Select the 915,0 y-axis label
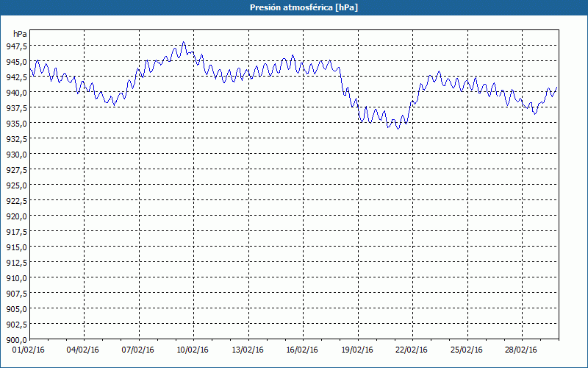The image size is (588, 368). coord(16,247)
